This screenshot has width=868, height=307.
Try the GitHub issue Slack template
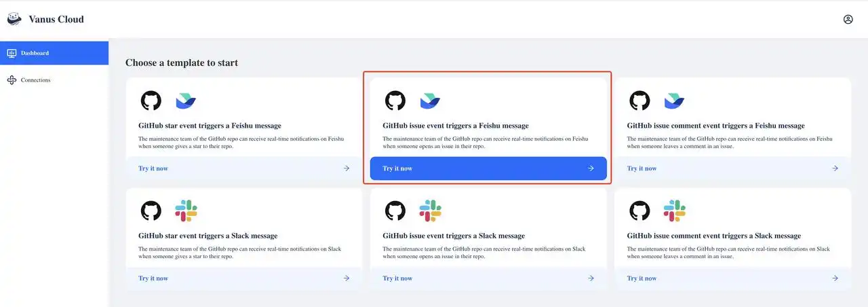(x=488, y=278)
